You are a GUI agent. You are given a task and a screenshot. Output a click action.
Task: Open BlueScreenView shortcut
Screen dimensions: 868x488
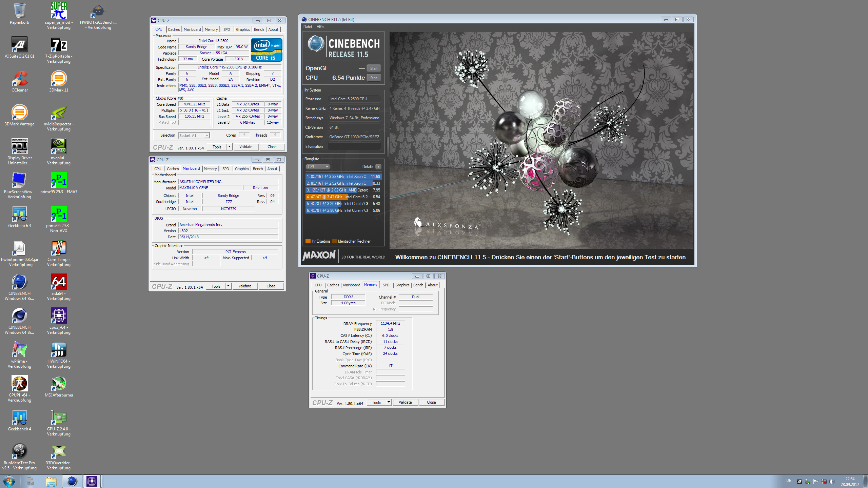[x=19, y=185]
